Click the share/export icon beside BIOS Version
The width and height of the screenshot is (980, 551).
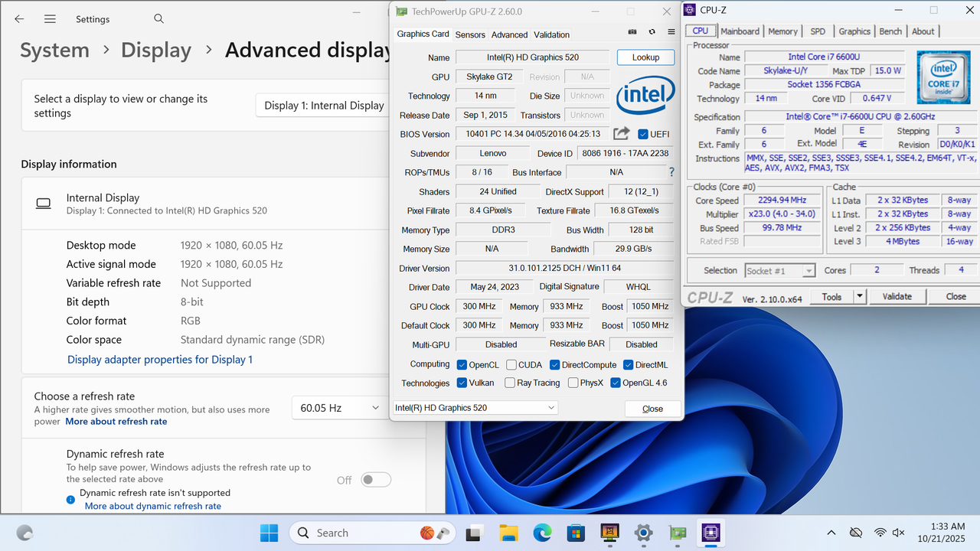click(622, 133)
